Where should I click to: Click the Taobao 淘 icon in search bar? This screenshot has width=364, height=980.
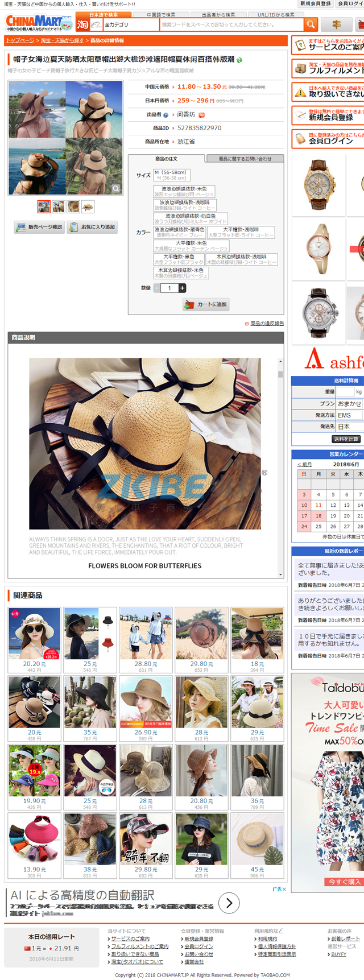(83, 24)
